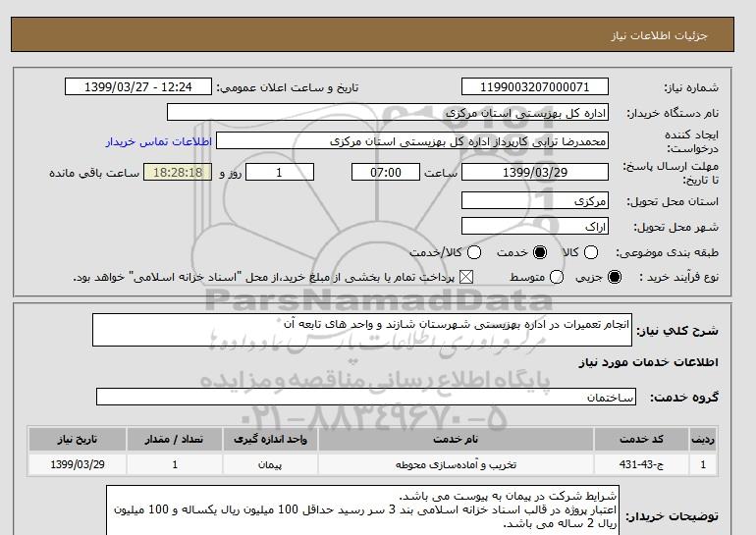Click the تعداد / مقدار column header

pos(175,439)
